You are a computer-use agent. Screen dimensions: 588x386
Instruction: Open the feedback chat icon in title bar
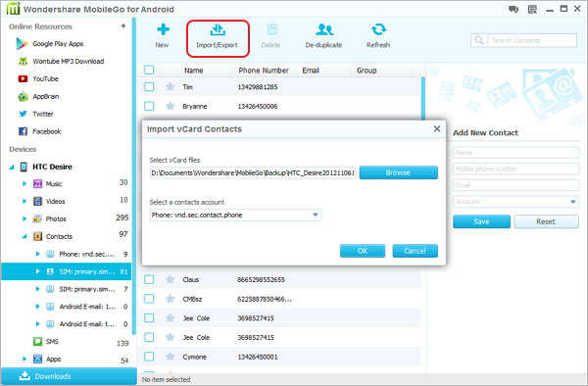pyautogui.click(x=514, y=9)
